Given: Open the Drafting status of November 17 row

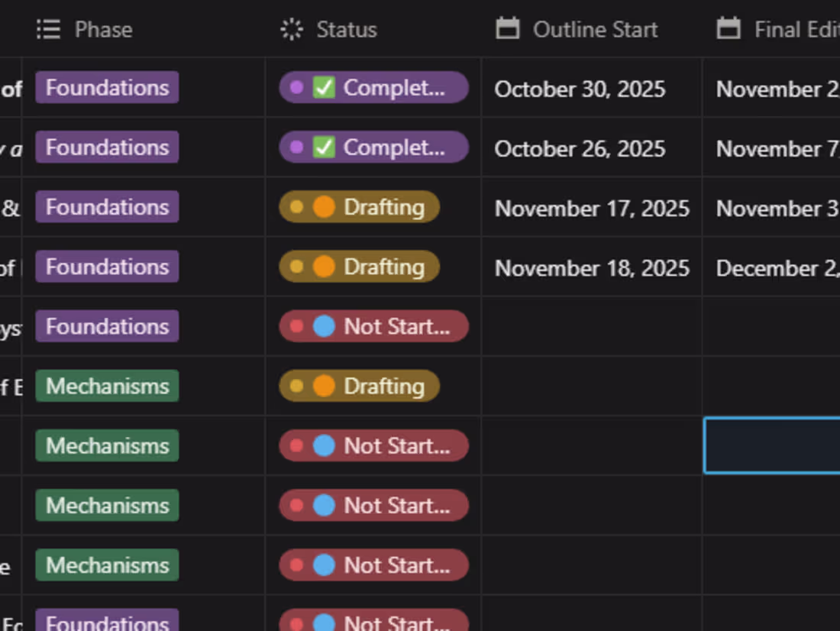Looking at the screenshot, I should (x=360, y=207).
